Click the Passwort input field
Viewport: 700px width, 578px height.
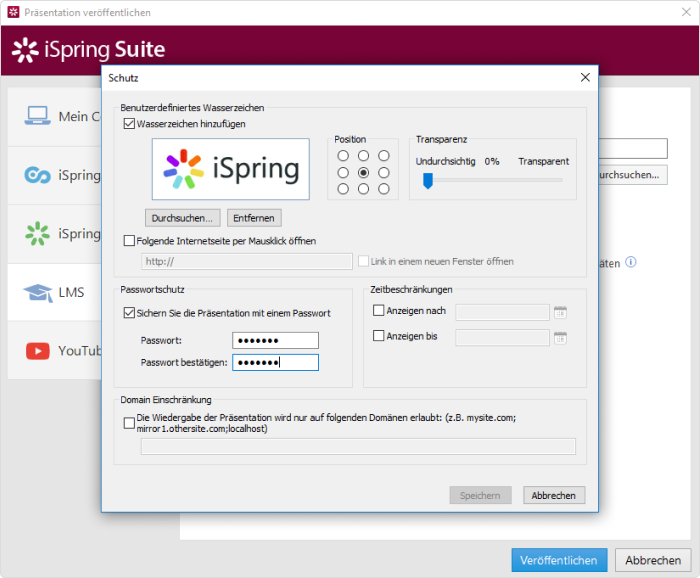tap(275, 341)
